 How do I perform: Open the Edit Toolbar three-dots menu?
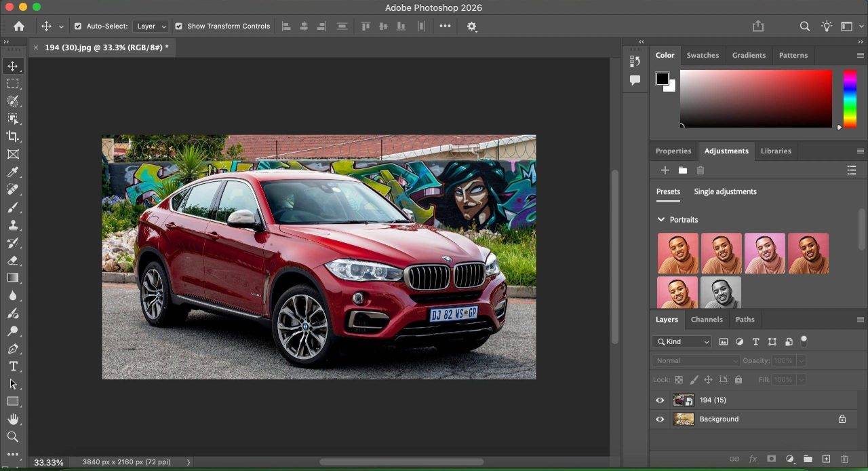coord(13,455)
